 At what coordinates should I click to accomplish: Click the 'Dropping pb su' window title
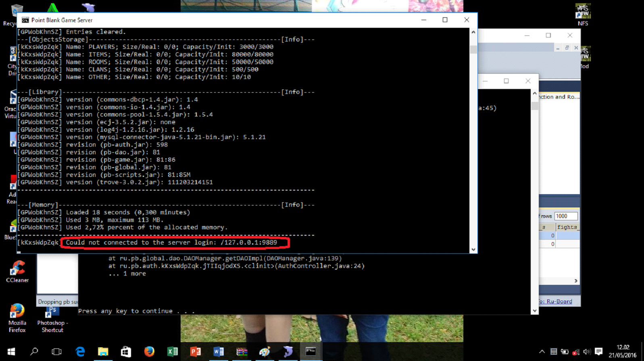(x=58, y=302)
